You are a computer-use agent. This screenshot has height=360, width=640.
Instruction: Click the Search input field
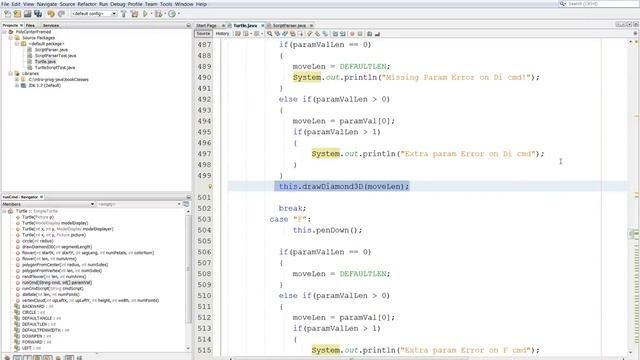point(602,4)
